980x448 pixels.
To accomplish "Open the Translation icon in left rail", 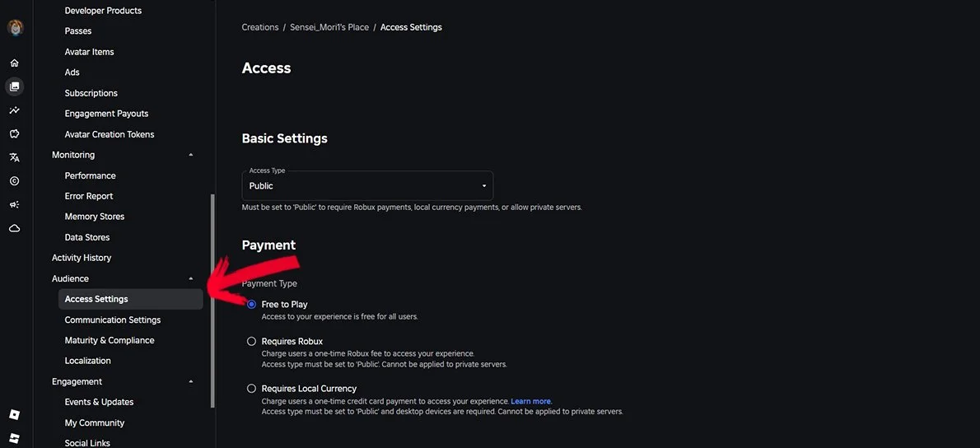I will [14, 157].
